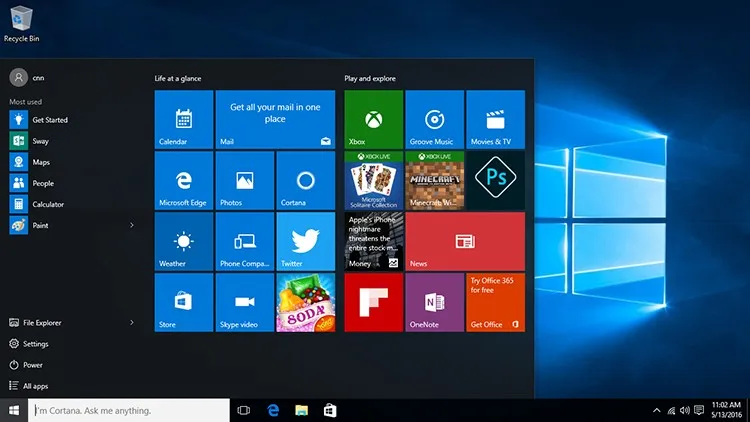Click the taskbar clock and date
Screen dimensions: 750x422
pyautogui.click(x=726, y=410)
